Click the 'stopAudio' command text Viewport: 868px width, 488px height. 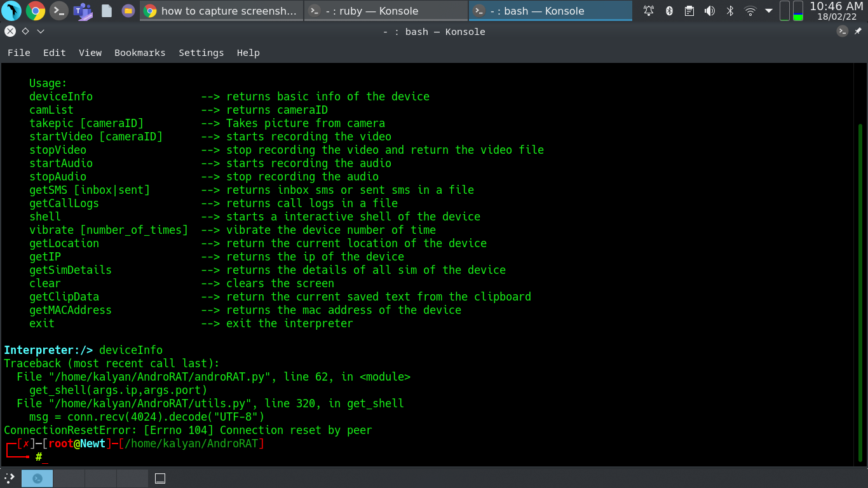click(58, 177)
